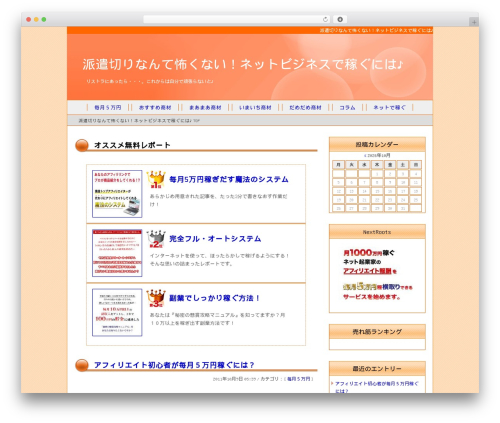Select day 8 in the calendar
Viewport: 500px width, 423px height.
(x=377, y=182)
